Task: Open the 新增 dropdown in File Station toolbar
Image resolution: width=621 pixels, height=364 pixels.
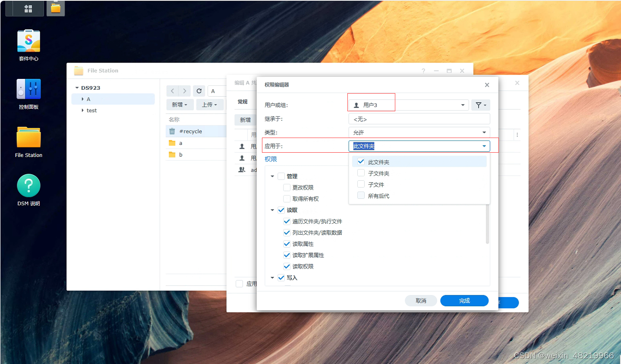Action: point(180,104)
